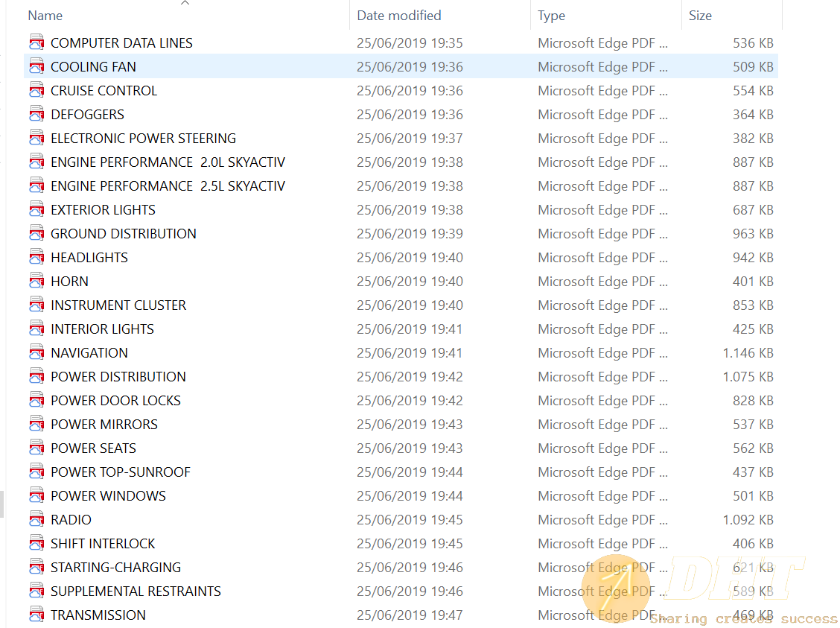The width and height of the screenshot is (840, 628).
Task: Click the POWER DISTRIBUTION PDF icon
Action: (x=36, y=377)
